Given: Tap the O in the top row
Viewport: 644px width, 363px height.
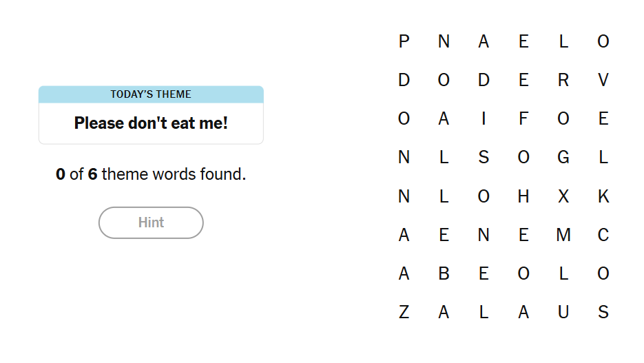Looking at the screenshot, I should point(603,42).
